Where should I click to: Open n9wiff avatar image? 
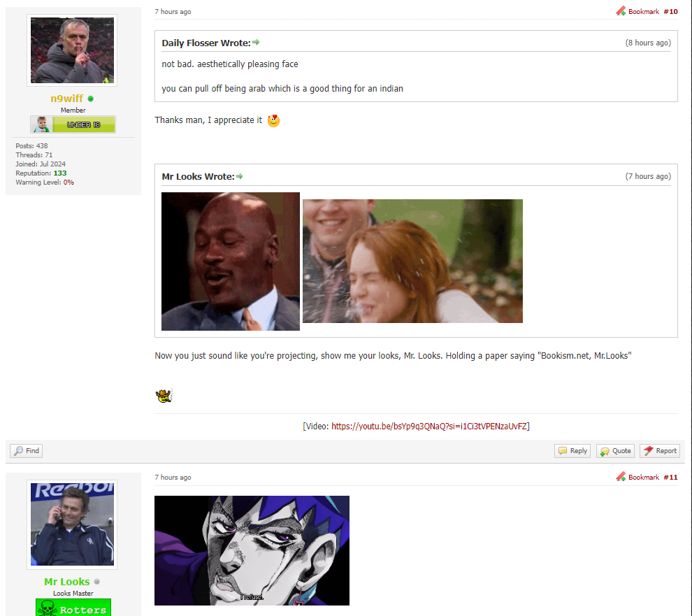[x=72, y=50]
